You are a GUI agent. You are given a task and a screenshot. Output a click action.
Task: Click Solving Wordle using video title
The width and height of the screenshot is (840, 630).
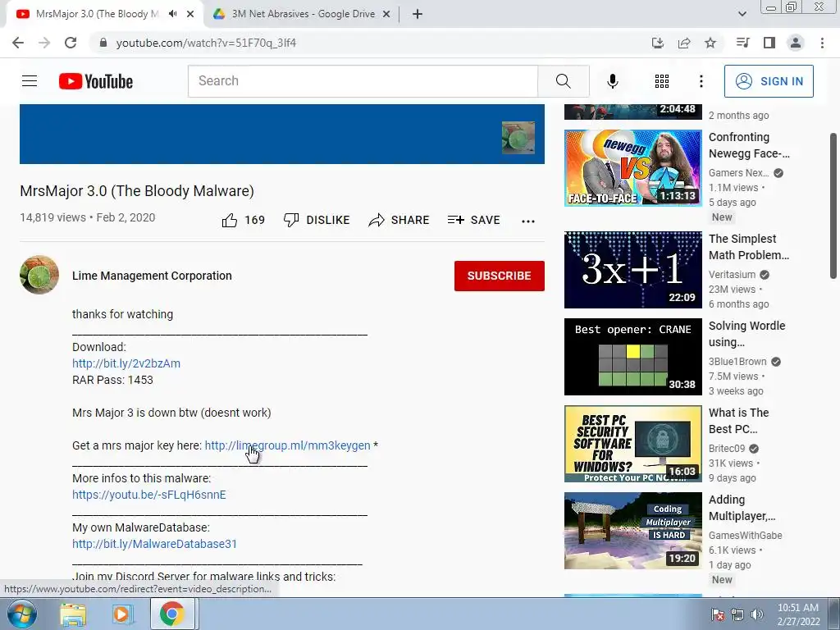tap(746, 334)
